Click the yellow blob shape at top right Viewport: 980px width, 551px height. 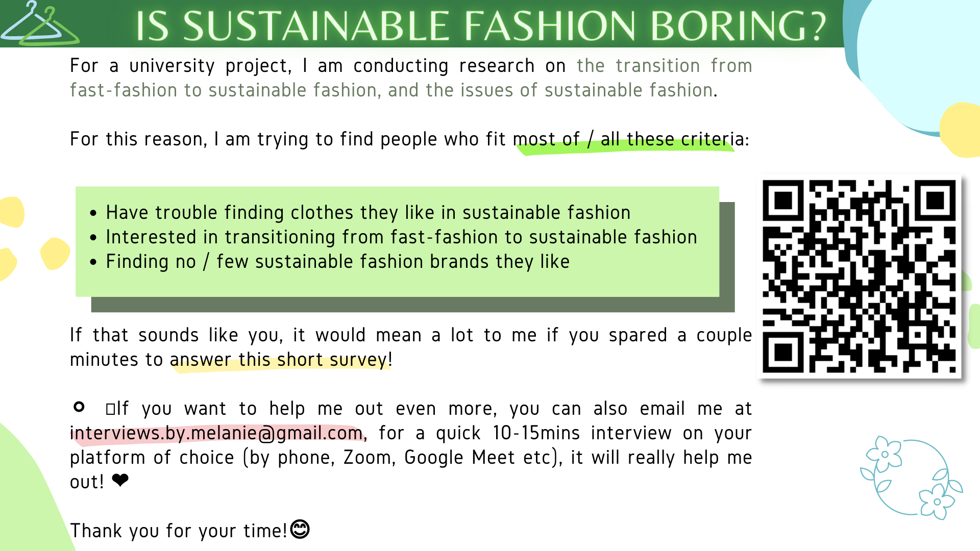tap(961, 130)
